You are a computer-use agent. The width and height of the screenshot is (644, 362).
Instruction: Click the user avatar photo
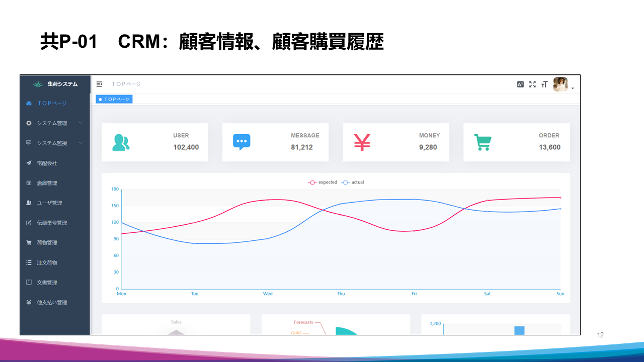[x=560, y=84]
